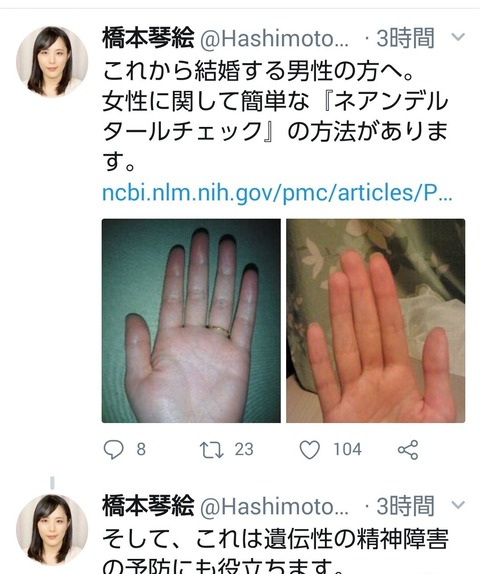Open the second tweet's profile avatar

[52, 530]
